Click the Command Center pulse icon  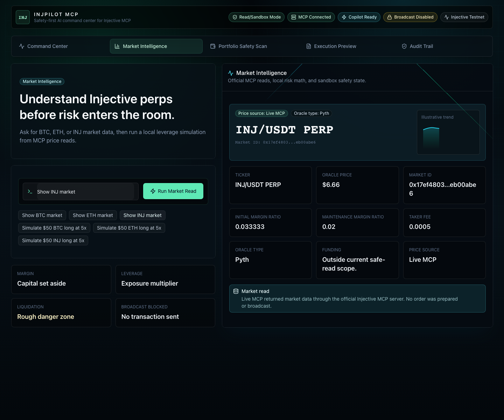click(22, 46)
